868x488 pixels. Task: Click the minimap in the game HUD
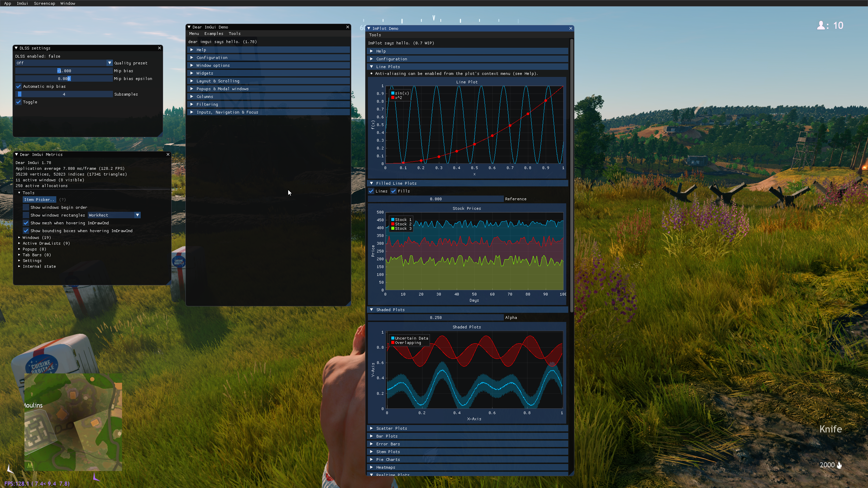pyautogui.click(x=73, y=422)
